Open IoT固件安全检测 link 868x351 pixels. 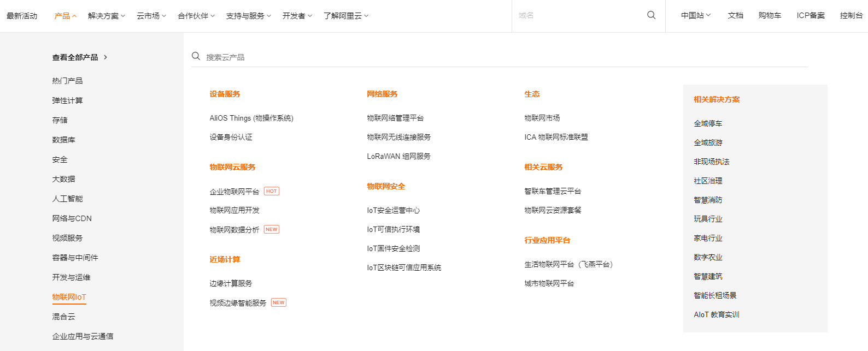tap(394, 248)
